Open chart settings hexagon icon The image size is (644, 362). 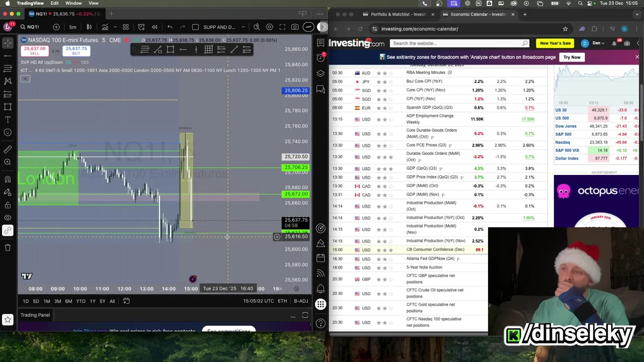tap(270, 27)
